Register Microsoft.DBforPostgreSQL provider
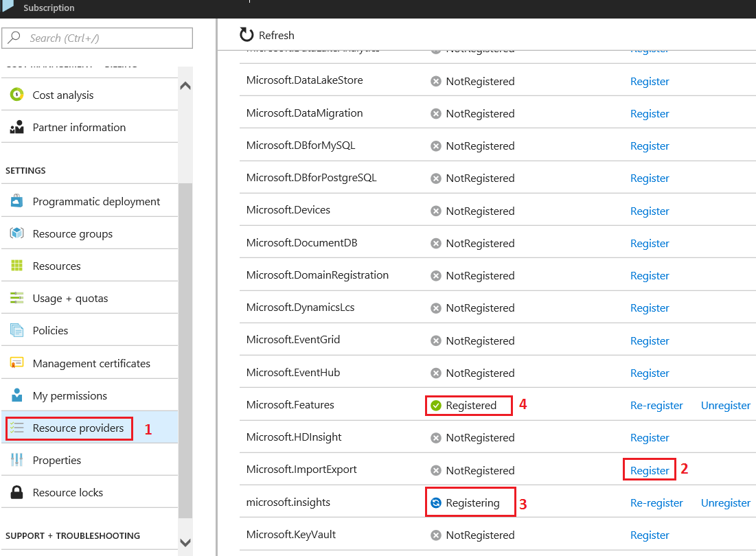The height and width of the screenshot is (556, 756). (650, 178)
